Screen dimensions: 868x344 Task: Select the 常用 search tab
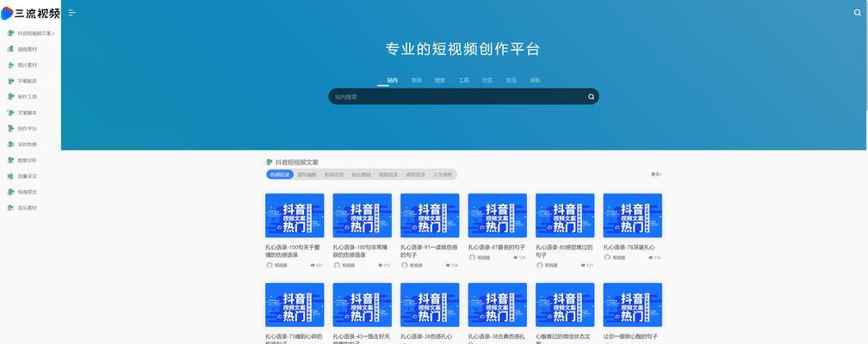[416, 80]
